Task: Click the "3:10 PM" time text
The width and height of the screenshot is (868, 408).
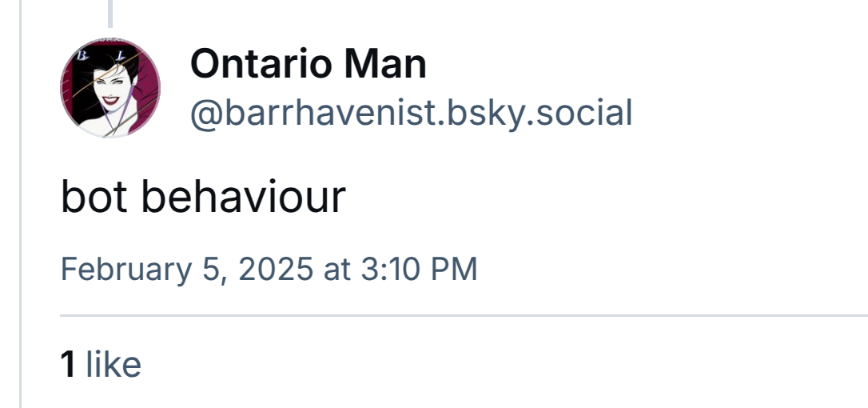Action: point(419,269)
